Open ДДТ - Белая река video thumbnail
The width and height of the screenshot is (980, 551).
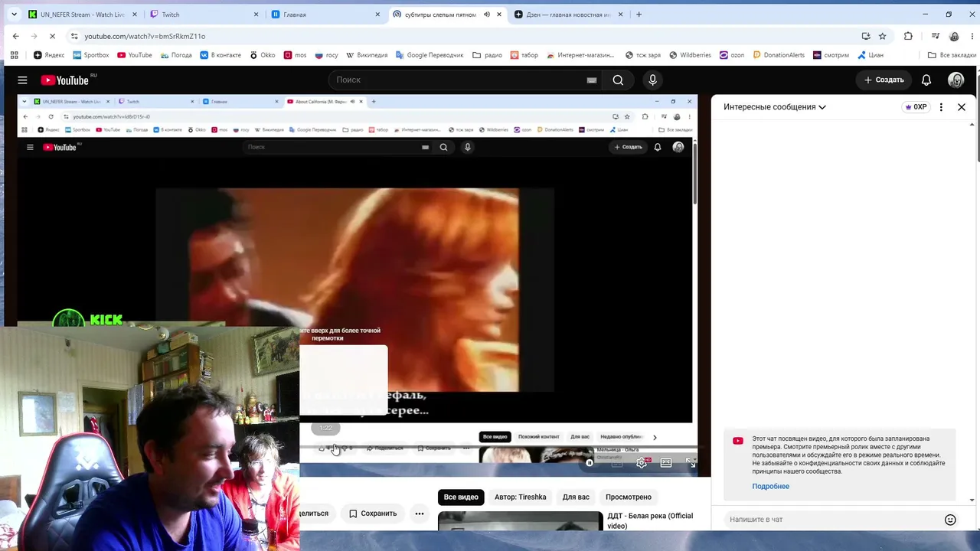[521, 522]
